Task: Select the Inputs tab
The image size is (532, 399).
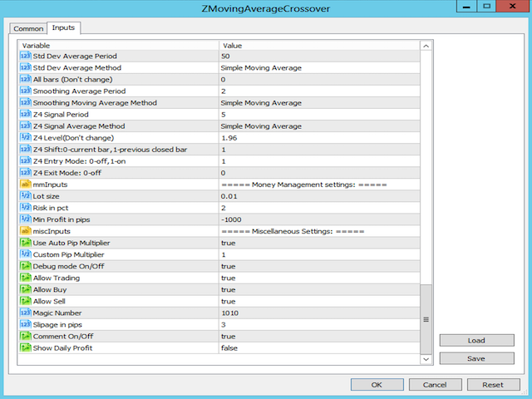Action: coord(63,27)
